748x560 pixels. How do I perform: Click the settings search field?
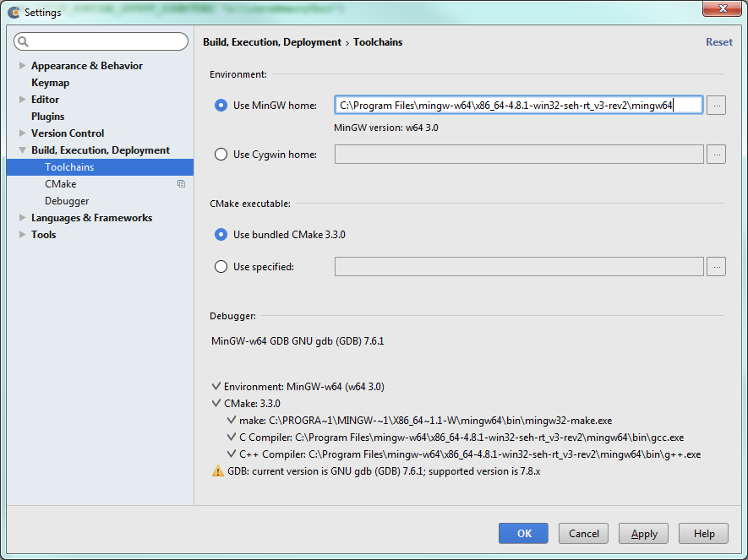pyautogui.click(x=101, y=42)
